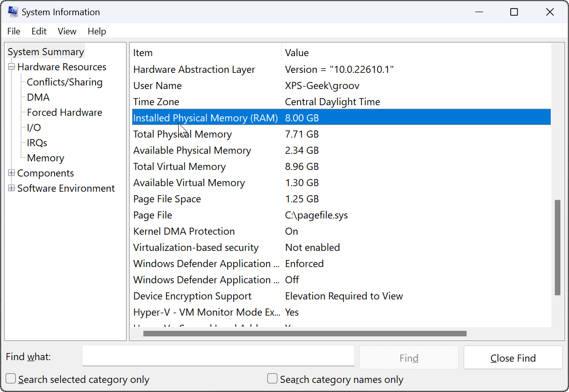
Task: Click the System Information app icon in title bar
Action: coord(13,12)
